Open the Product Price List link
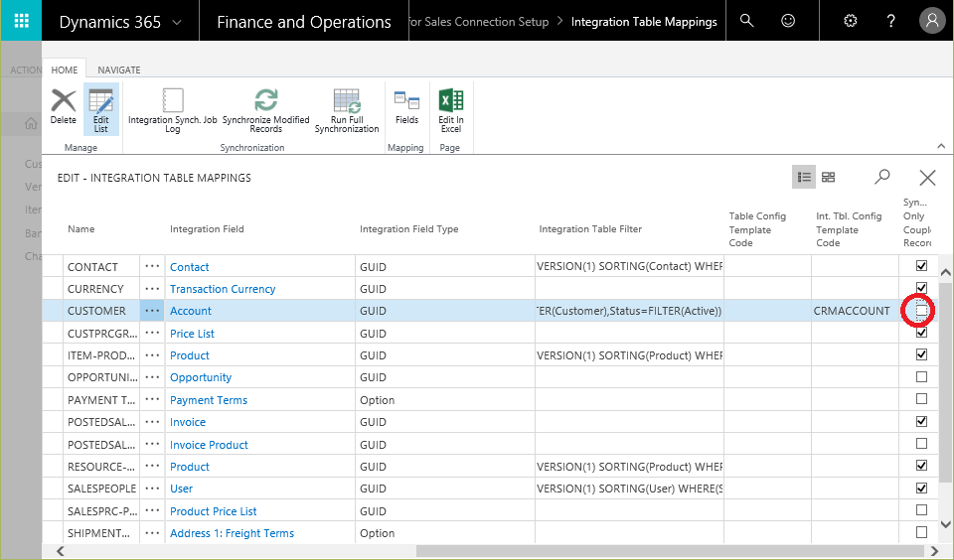The height and width of the screenshot is (560, 954). (213, 511)
